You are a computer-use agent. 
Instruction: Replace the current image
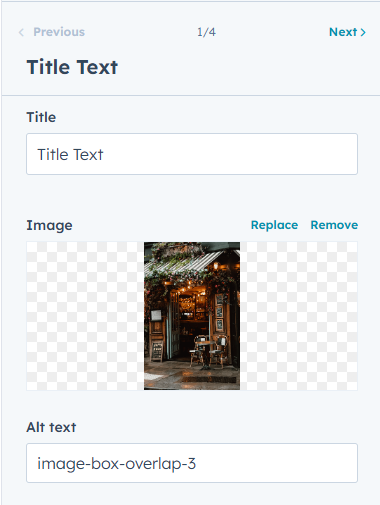click(274, 225)
